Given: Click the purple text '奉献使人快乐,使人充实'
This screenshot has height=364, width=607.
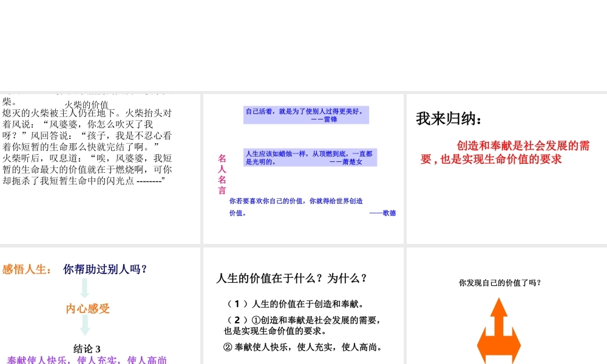Looking at the screenshot, I should (87, 360).
